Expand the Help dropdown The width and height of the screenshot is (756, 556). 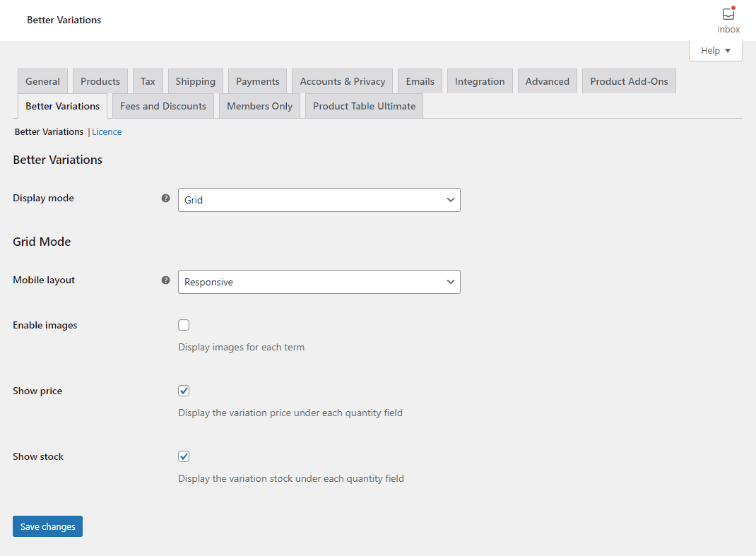pos(716,51)
